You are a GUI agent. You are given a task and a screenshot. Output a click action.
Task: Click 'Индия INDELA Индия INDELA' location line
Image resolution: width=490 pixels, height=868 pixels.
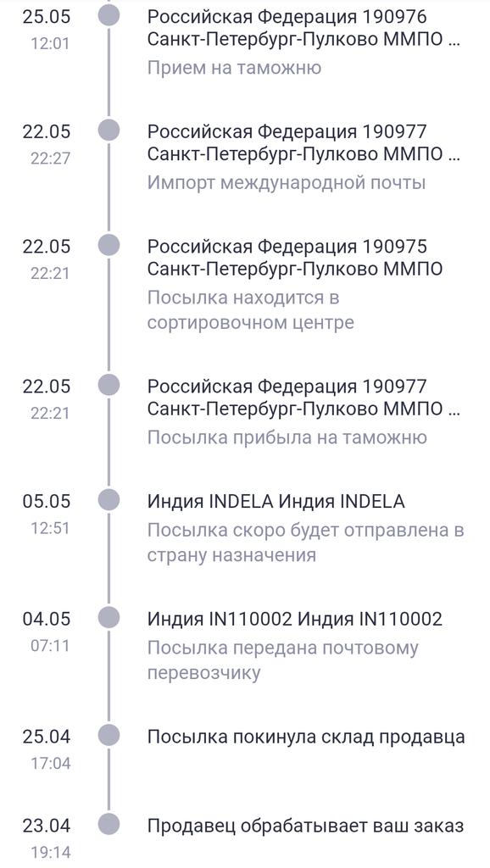[x=276, y=502]
